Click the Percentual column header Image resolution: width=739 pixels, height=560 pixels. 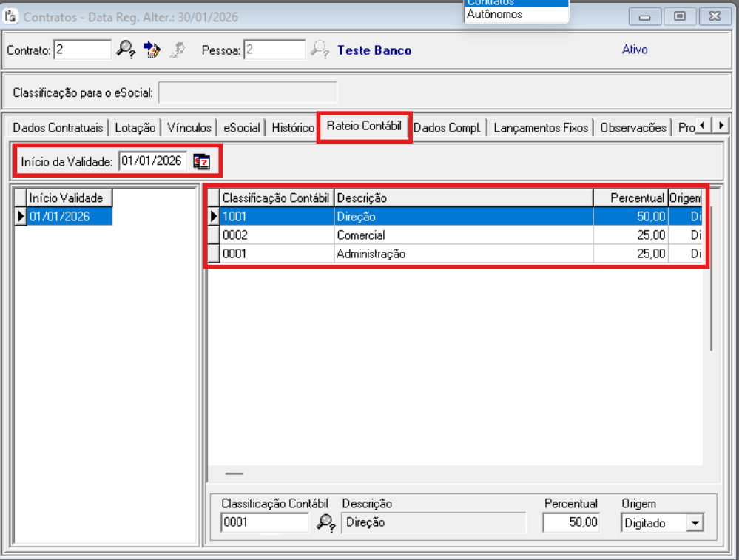point(630,198)
